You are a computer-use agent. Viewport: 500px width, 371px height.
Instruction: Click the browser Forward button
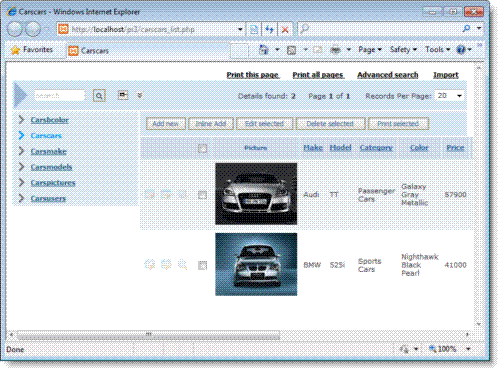tap(33, 29)
